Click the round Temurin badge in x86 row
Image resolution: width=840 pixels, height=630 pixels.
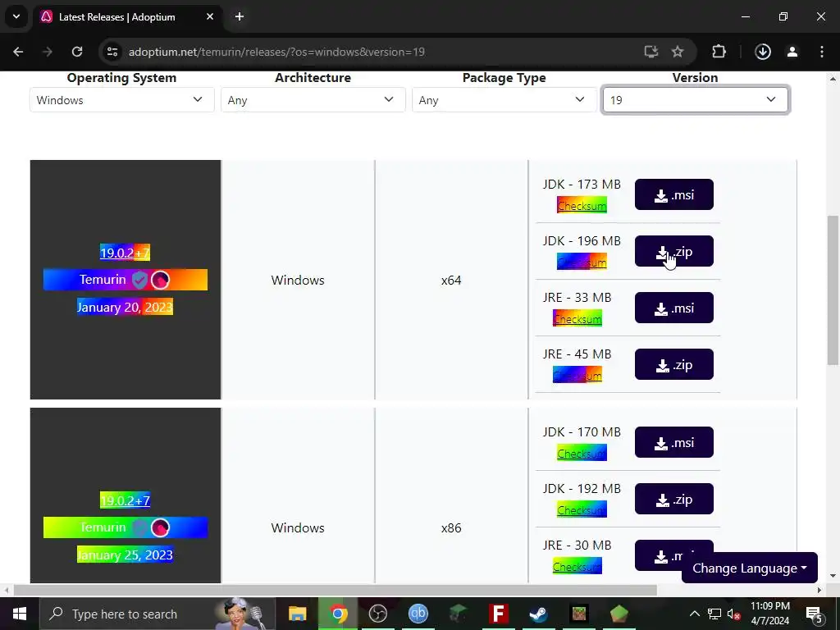click(x=160, y=527)
